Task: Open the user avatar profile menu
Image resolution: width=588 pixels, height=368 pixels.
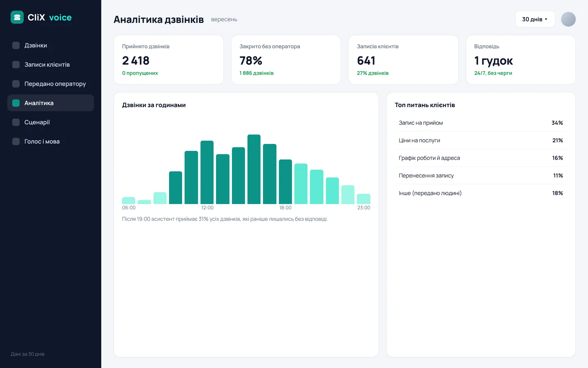Action: tap(568, 19)
